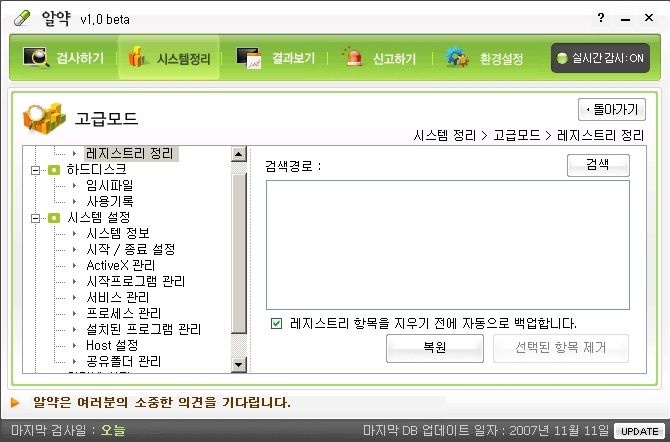Open help with the question mark icon
Viewport: 670px width, 442px height.
[601, 18]
